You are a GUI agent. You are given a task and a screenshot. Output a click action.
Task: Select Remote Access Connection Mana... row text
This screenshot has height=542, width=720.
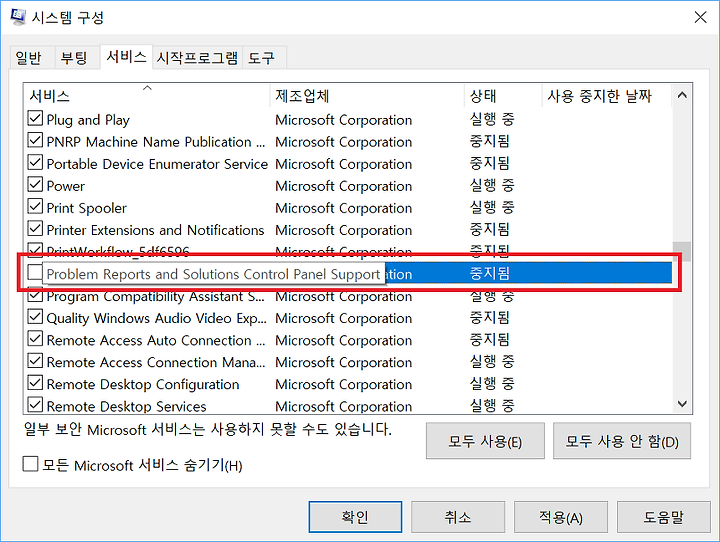pyautogui.click(x=156, y=362)
